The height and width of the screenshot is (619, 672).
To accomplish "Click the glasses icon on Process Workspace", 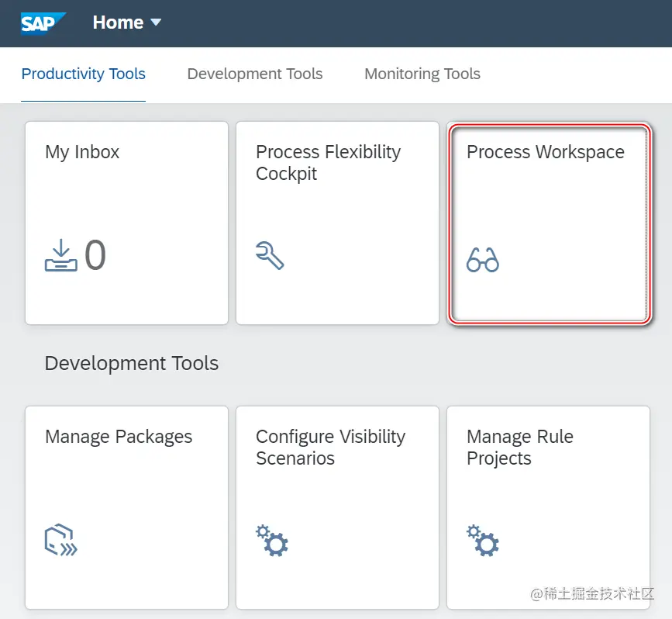I will (x=482, y=259).
